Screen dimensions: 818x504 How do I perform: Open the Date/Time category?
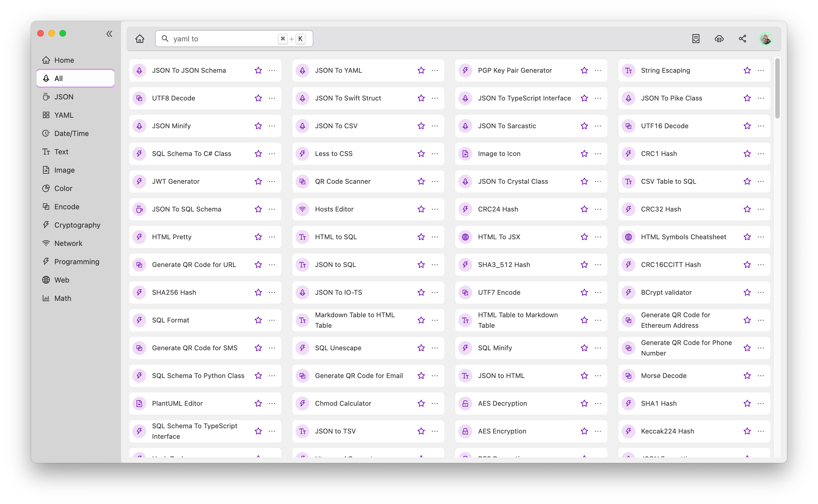pos(75,133)
